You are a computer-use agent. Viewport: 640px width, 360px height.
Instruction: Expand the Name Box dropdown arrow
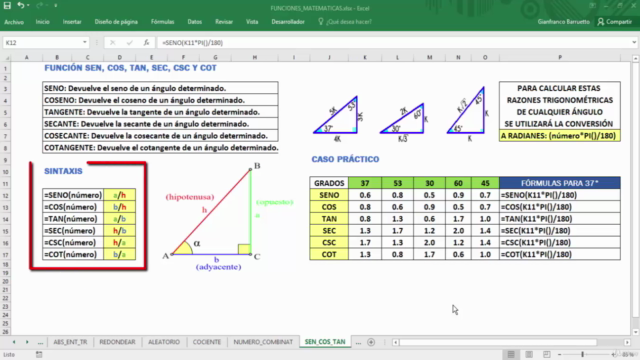pos(84,43)
